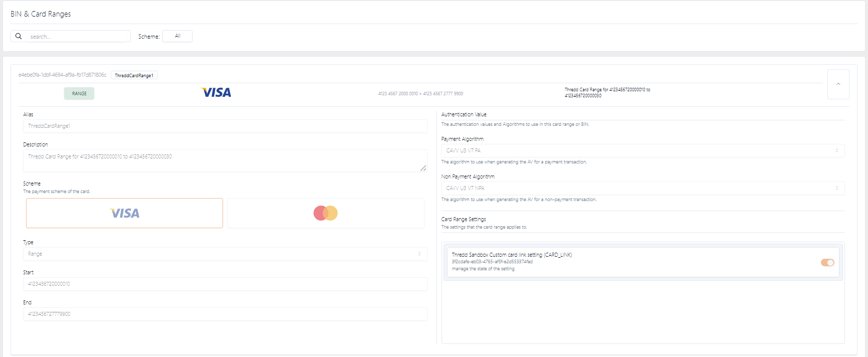Collapse the card range with the chevron button
Image resolution: width=868 pixels, height=357 pixels.
click(838, 84)
